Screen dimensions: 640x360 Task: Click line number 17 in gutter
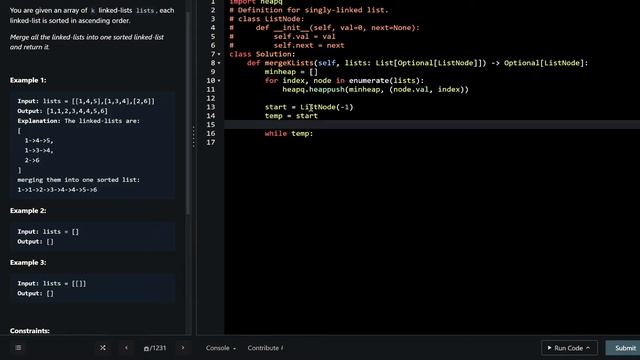[211, 142]
